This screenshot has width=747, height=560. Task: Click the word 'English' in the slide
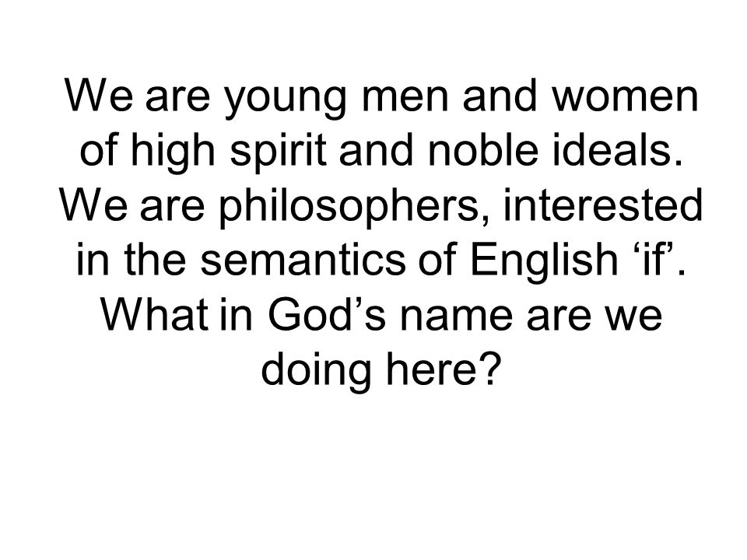(x=544, y=261)
